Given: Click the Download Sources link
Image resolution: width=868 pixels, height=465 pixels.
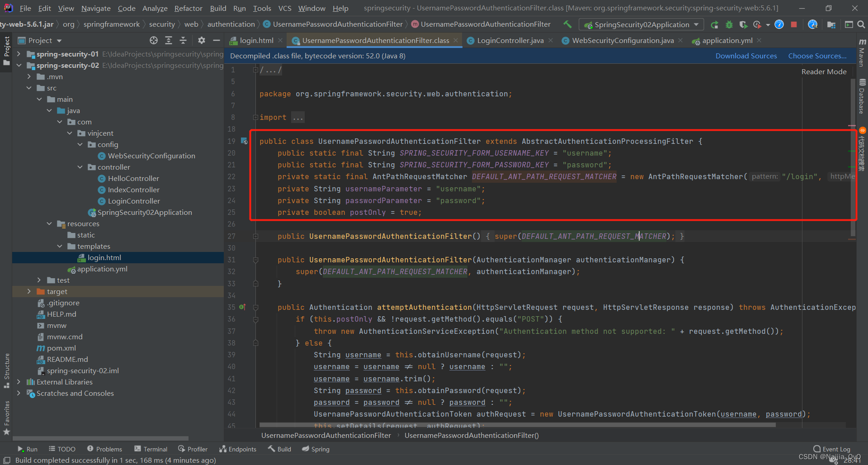Looking at the screenshot, I should (746, 56).
